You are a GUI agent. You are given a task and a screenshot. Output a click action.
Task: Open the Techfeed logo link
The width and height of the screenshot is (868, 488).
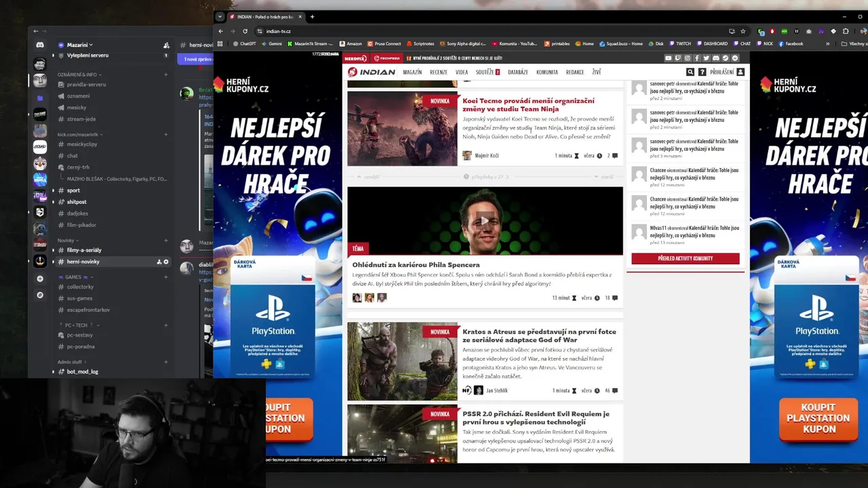point(387,58)
